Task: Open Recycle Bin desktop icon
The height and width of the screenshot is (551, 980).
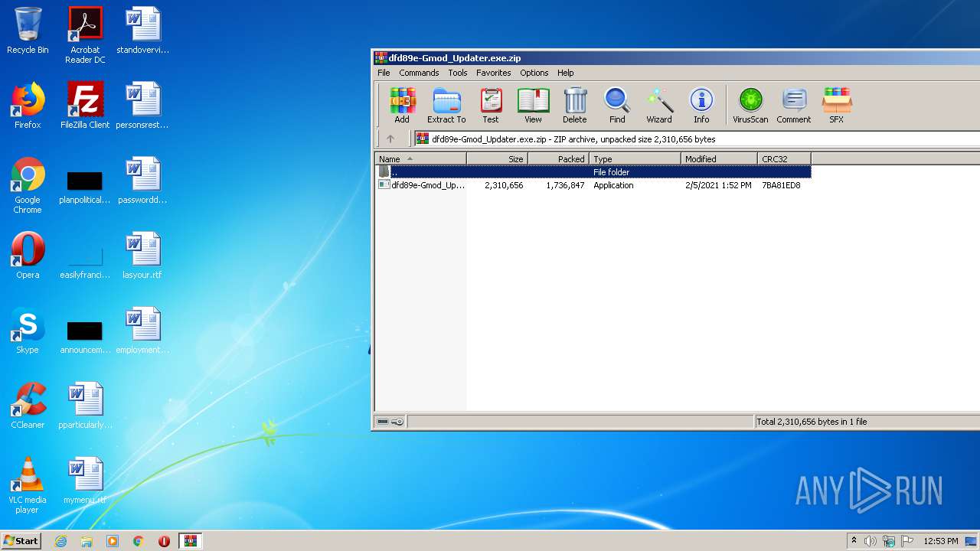Action: pos(28,31)
